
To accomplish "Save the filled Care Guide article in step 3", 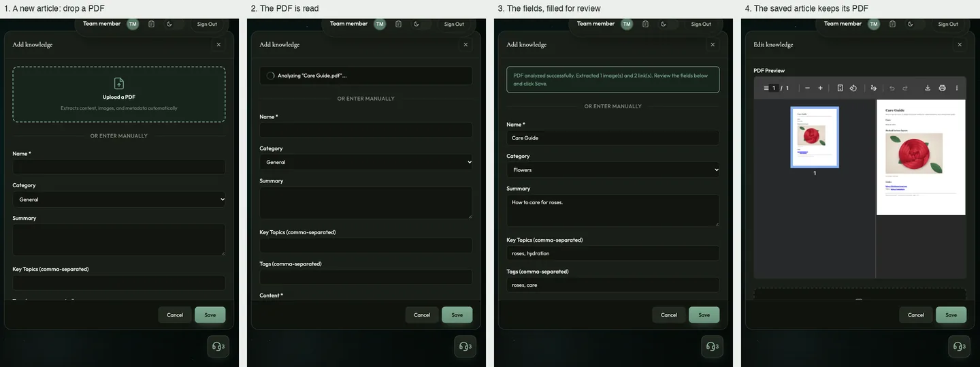I will tap(704, 315).
